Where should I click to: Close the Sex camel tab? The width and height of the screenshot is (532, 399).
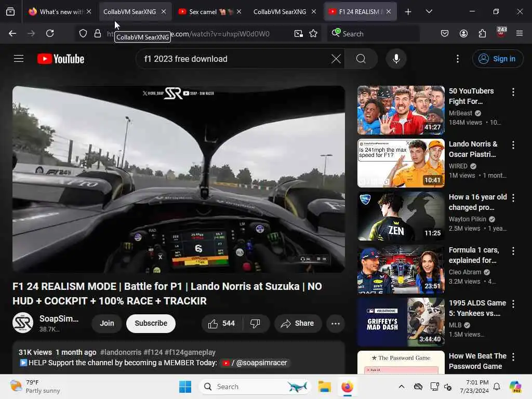(239, 12)
